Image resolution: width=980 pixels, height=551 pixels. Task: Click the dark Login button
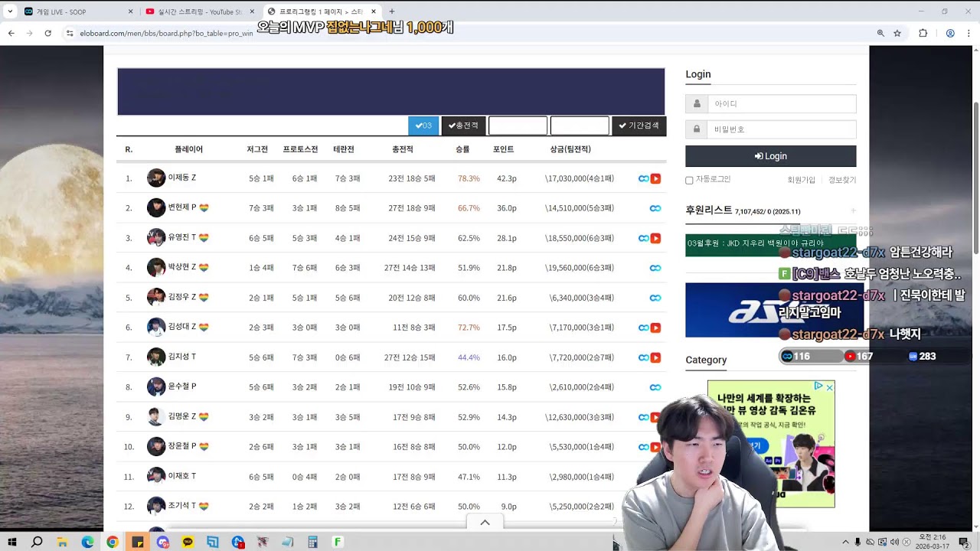coord(770,156)
